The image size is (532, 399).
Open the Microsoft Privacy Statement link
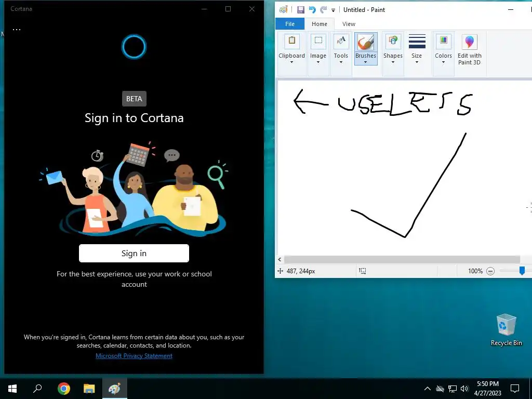(x=134, y=356)
